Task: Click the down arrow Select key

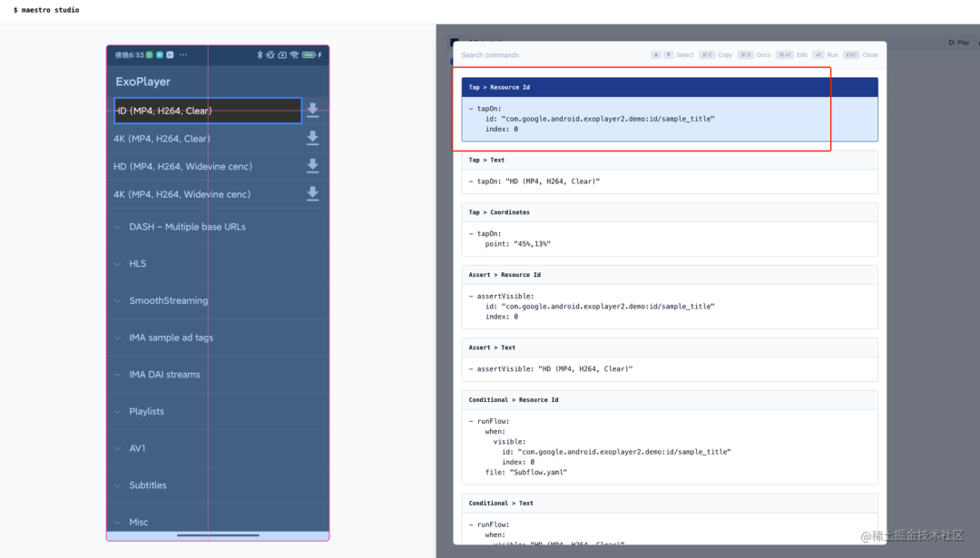Action: pyautogui.click(x=668, y=55)
